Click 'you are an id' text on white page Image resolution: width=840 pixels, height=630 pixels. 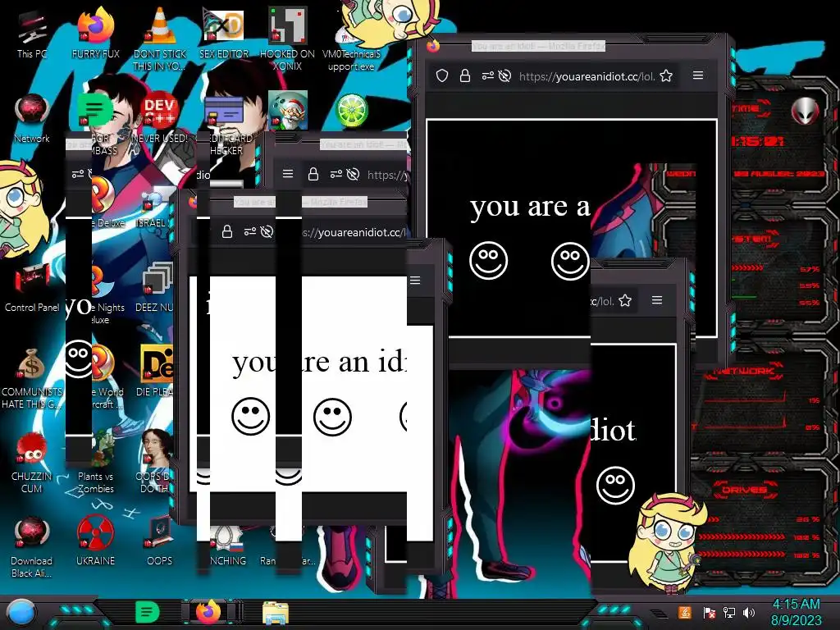(x=319, y=362)
